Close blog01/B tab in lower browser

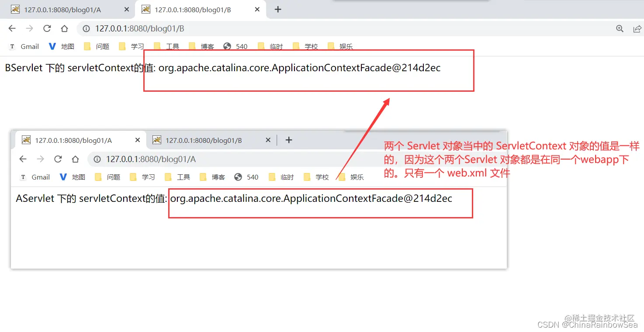tap(268, 140)
